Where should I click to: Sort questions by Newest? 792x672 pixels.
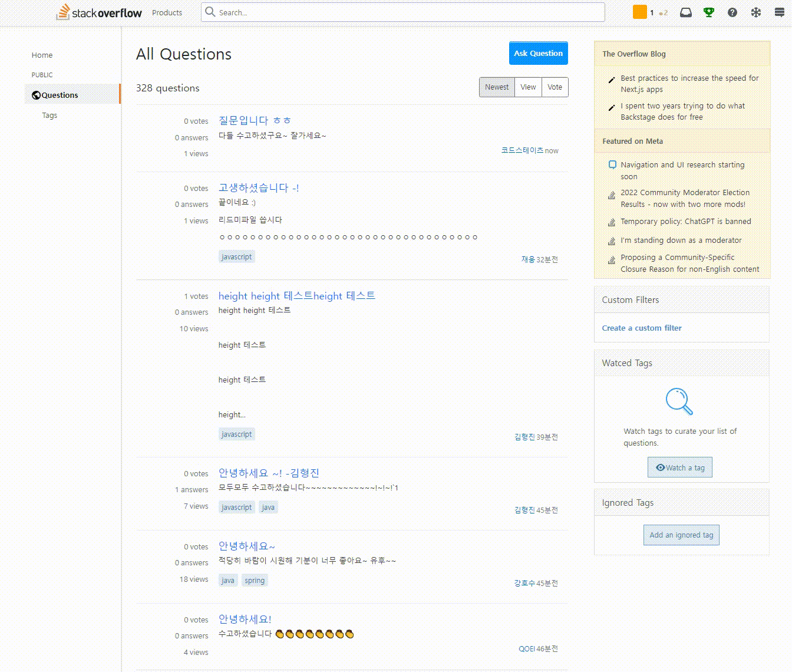(497, 87)
